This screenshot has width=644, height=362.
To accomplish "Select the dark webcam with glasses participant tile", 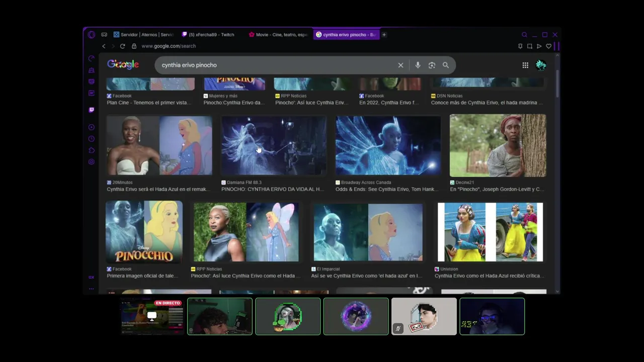I will (x=492, y=316).
